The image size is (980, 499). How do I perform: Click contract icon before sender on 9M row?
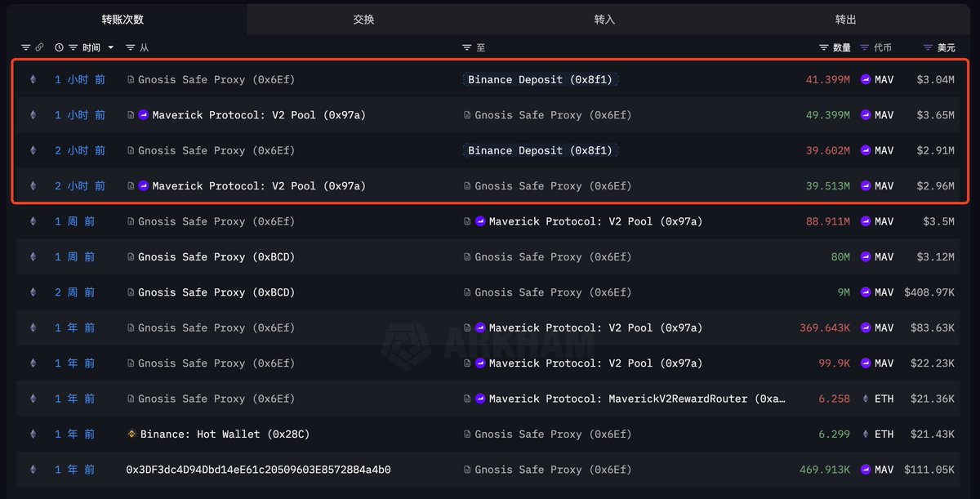(131, 292)
